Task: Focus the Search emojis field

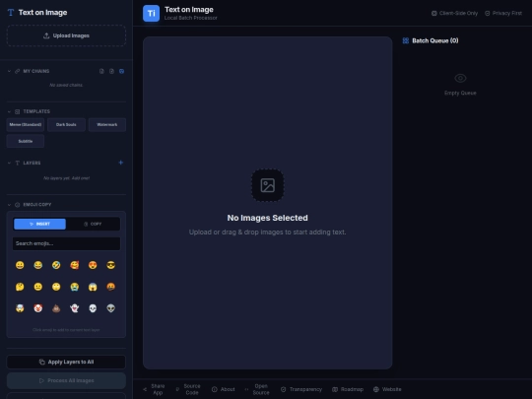Action: pyautogui.click(x=66, y=243)
